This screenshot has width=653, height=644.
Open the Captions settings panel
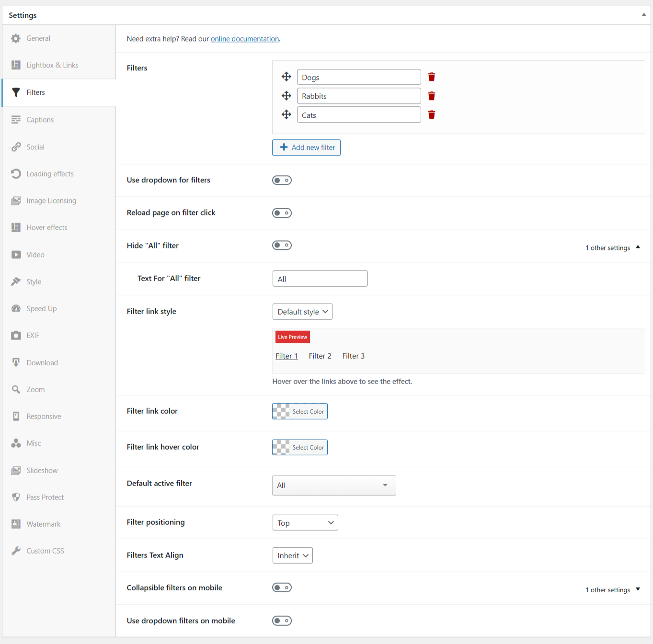40,120
